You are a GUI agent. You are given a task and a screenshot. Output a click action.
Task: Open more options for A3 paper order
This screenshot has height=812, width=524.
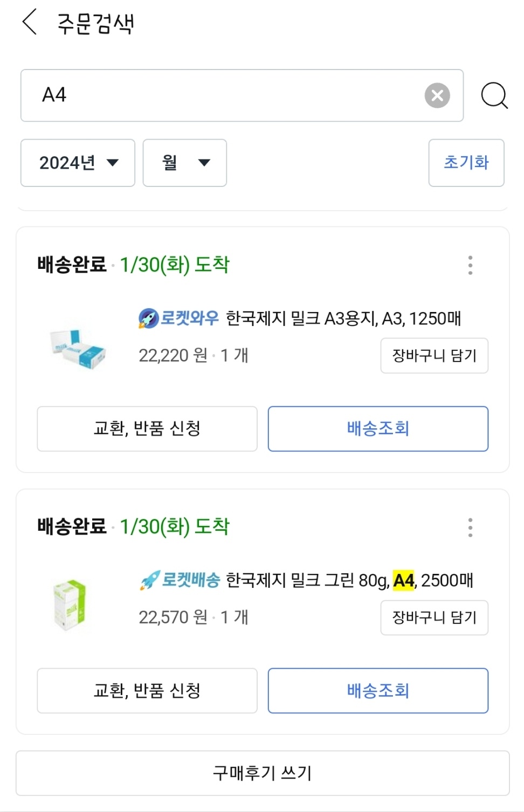click(470, 265)
